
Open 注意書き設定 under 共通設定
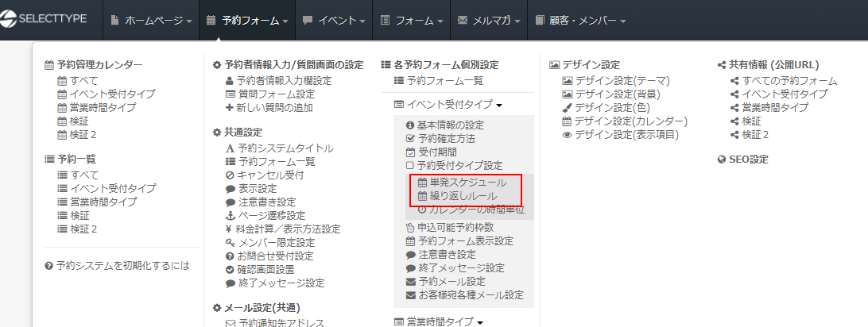[x=260, y=202]
